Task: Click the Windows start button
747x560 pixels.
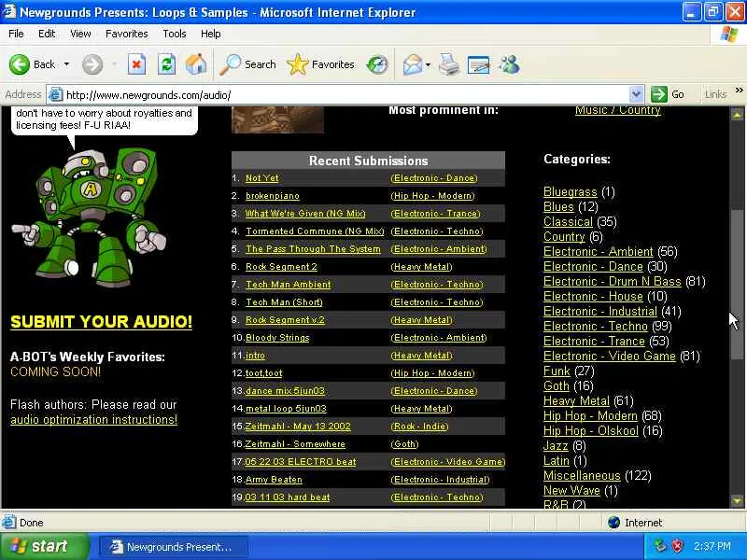Action: coord(45,546)
